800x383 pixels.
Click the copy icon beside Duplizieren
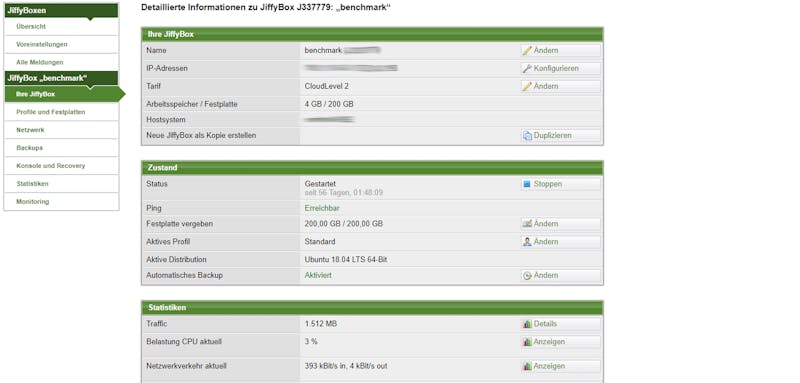click(x=527, y=136)
